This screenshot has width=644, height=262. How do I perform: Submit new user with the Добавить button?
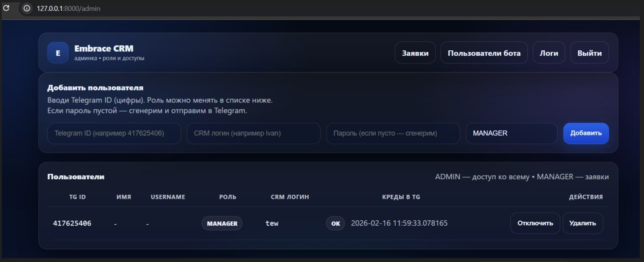pos(586,133)
